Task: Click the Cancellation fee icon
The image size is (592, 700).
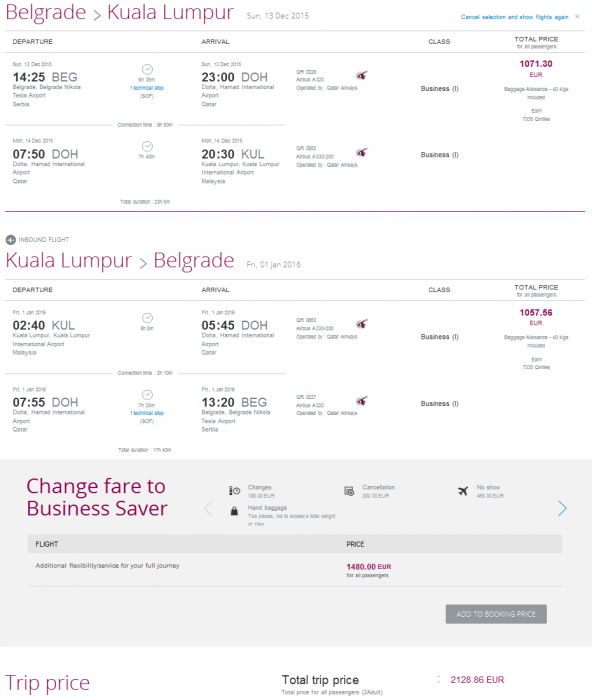Action: [349, 491]
